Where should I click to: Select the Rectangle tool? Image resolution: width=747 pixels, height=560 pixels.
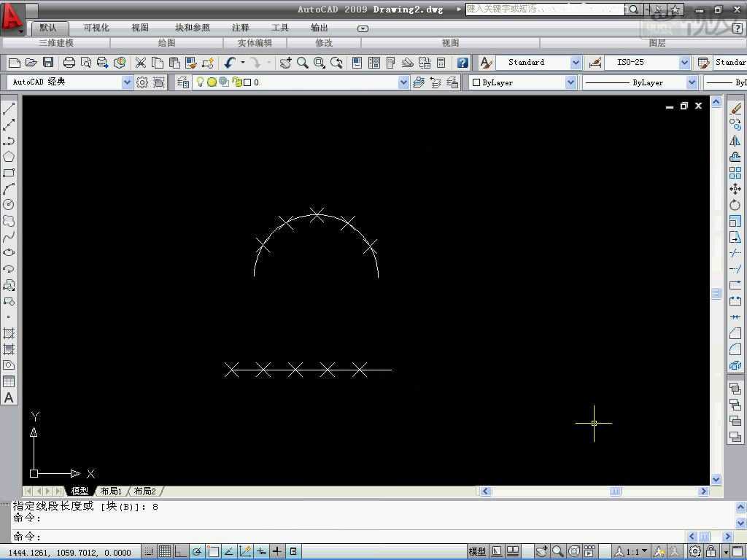[9, 172]
